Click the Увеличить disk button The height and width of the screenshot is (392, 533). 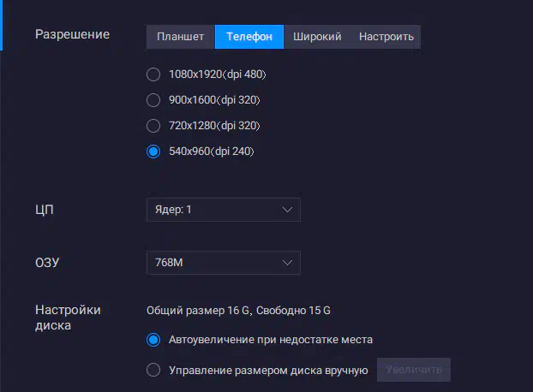(x=414, y=370)
